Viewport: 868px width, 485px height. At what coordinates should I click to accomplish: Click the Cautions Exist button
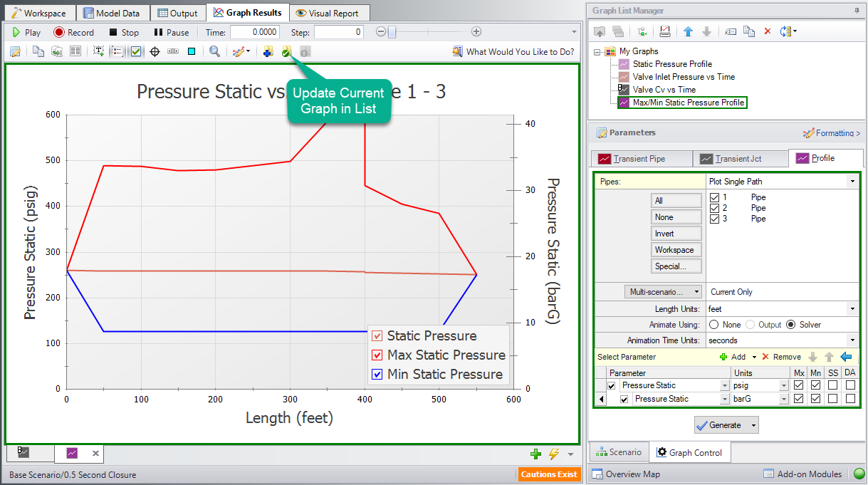coord(549,474)
